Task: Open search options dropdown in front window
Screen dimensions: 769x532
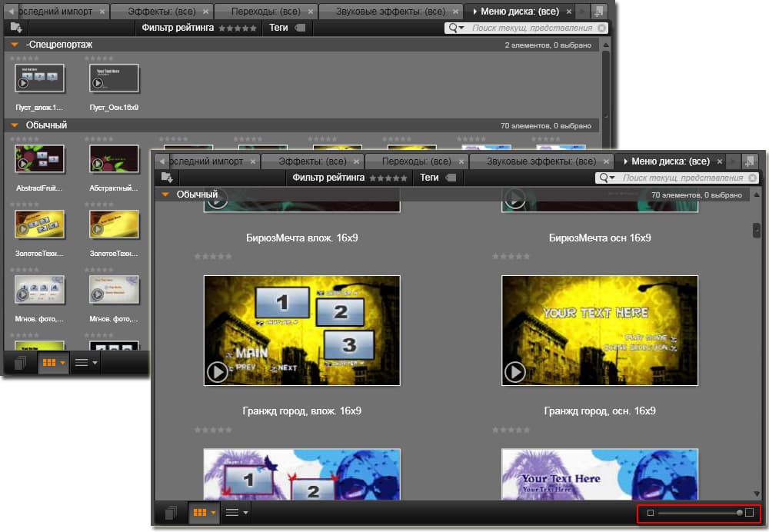Action: (x=608, y=178)
